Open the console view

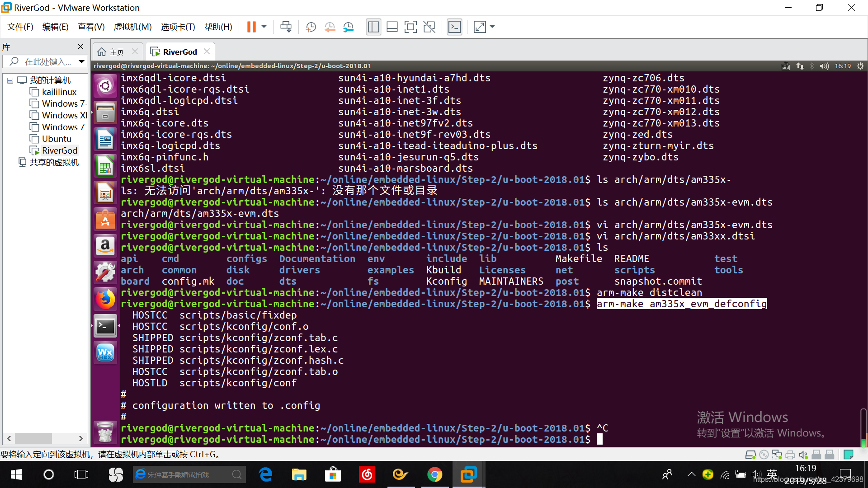(454, 27)
